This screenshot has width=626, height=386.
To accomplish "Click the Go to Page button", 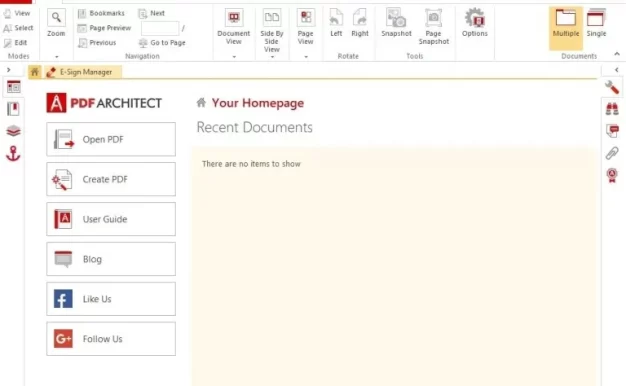I will point(162,43).
